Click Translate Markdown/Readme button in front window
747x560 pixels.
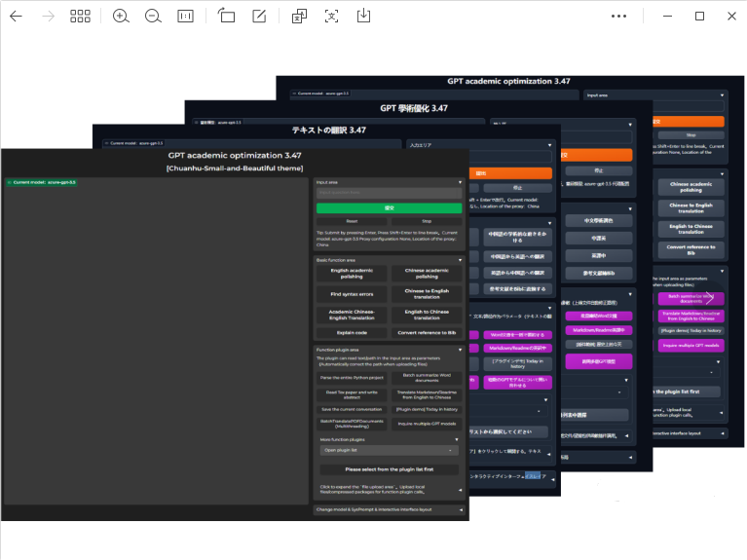pos(427,394)
